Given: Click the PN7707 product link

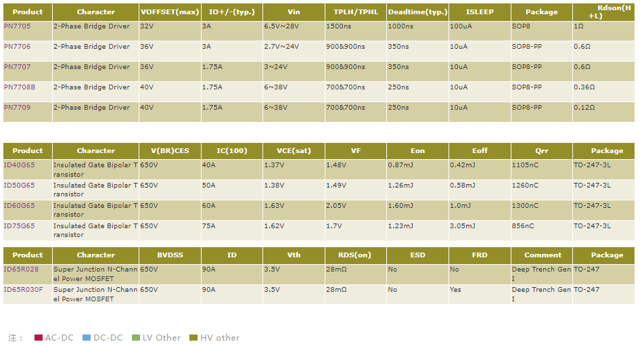Looking at the screenshot, I should pyautogui.click(x=17, y=67).
